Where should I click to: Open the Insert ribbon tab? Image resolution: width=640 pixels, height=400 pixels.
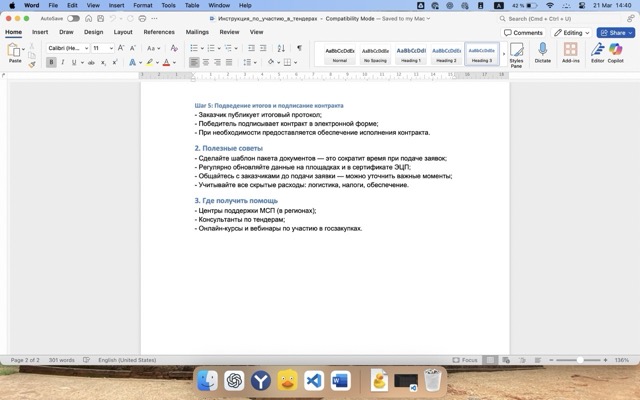point(40,32)
